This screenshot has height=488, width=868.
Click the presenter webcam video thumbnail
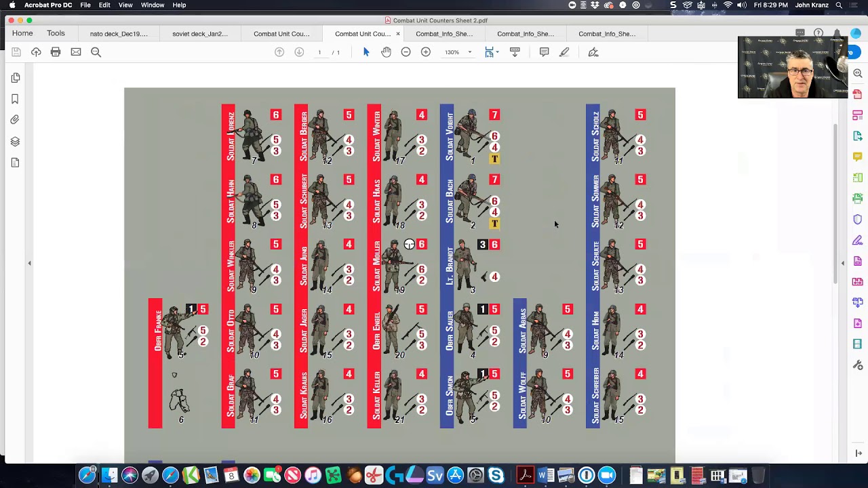(x=793, y=67)
